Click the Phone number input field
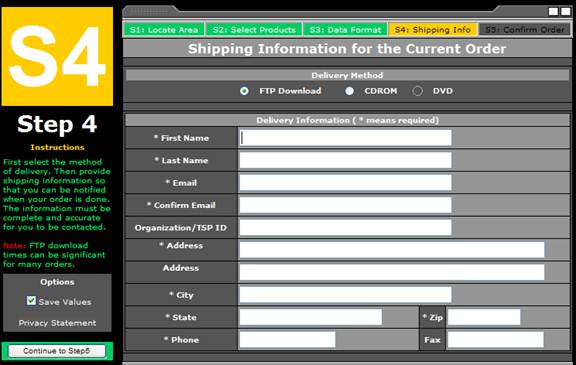The image size is (576, 365). coord(287,339)
